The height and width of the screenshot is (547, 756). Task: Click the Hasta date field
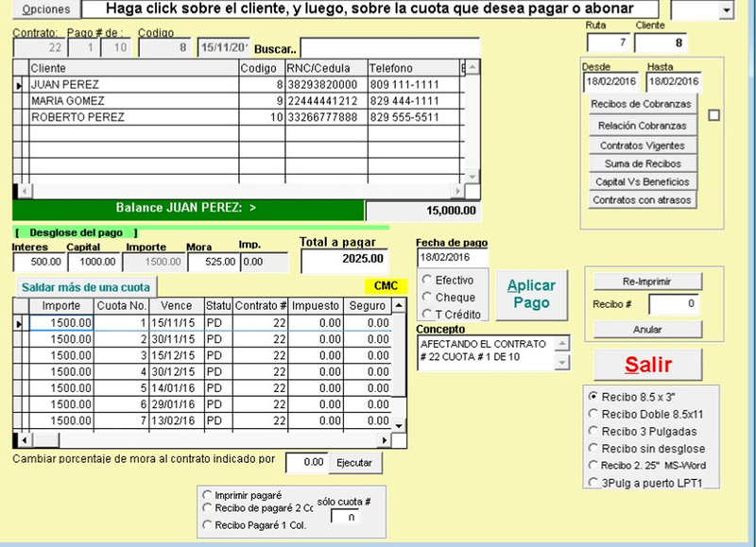point(674,81)
